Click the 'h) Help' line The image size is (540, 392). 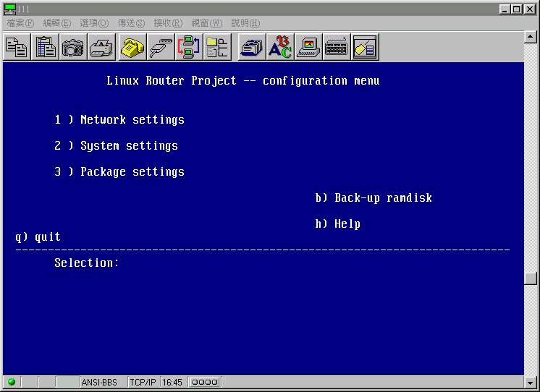tap(338, 224)
